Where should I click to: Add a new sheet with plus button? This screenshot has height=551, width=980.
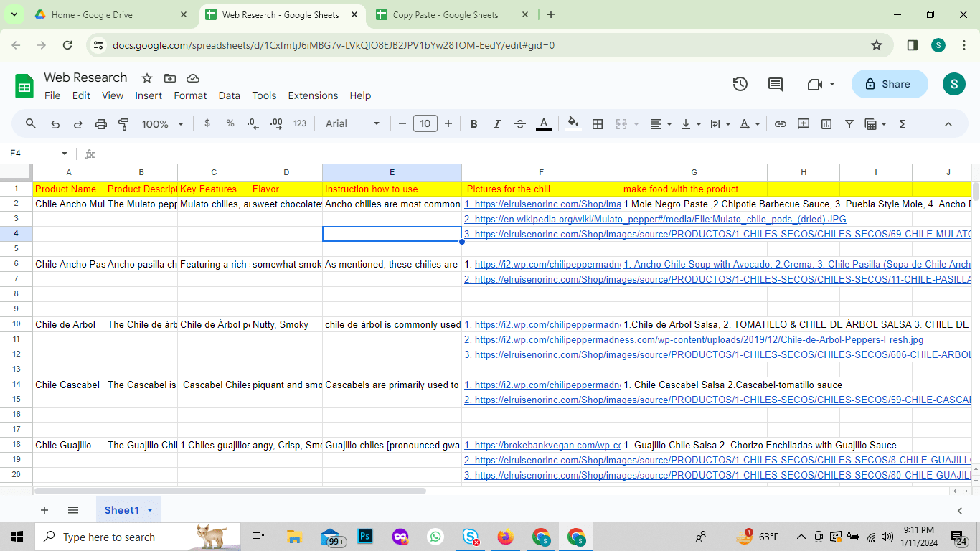(44, 510)
